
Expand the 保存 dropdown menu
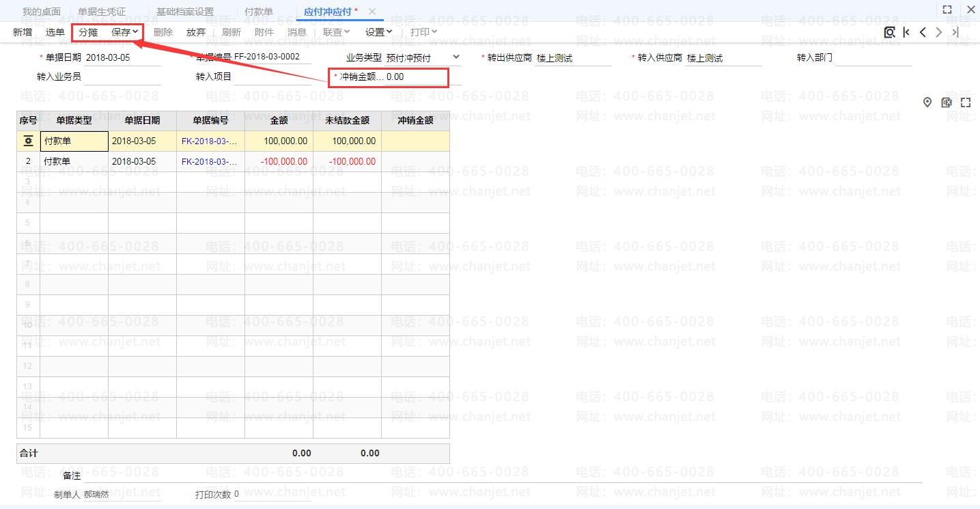(x=135, y=31)
